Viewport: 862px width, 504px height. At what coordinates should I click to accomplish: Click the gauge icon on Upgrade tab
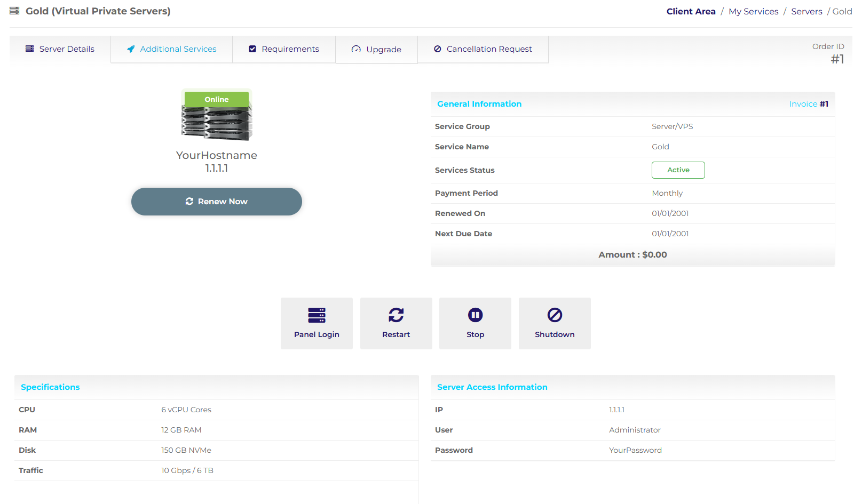coord(356,49)
